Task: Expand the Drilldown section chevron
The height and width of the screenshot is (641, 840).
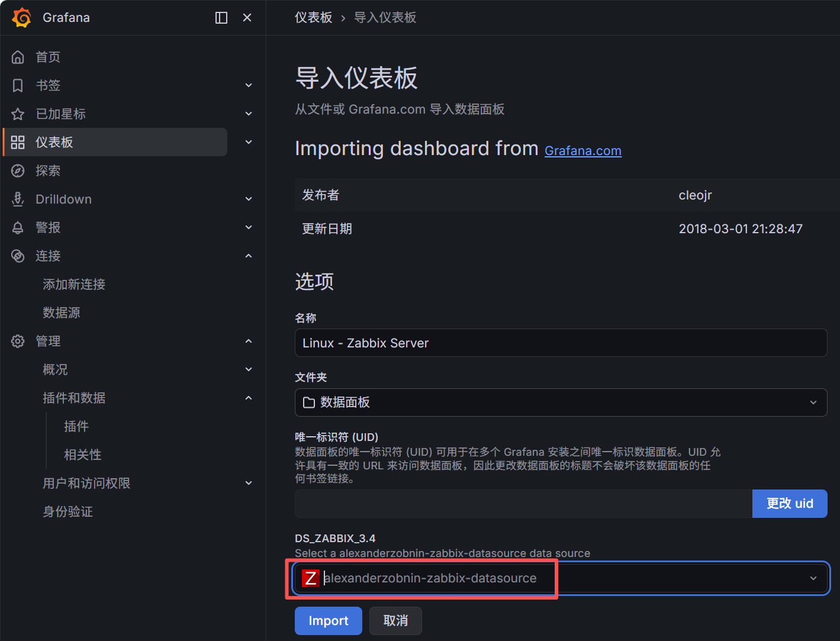Action: coord(249,199)
